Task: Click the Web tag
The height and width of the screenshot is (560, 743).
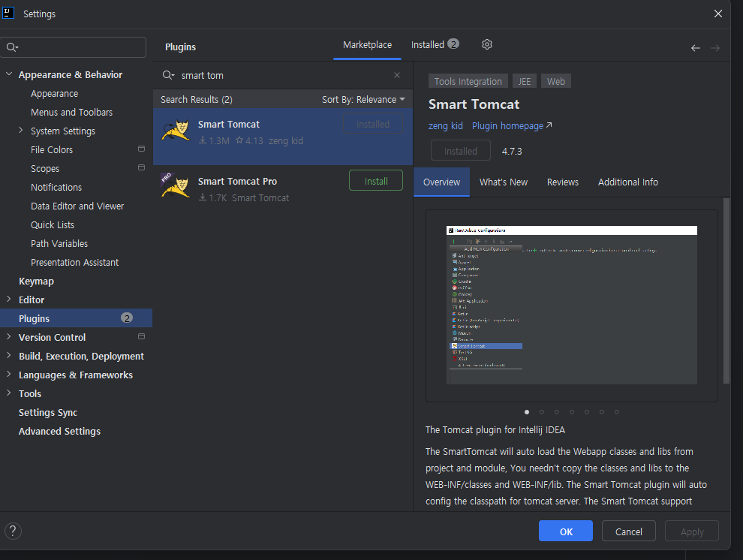Action: coord(556,82)
